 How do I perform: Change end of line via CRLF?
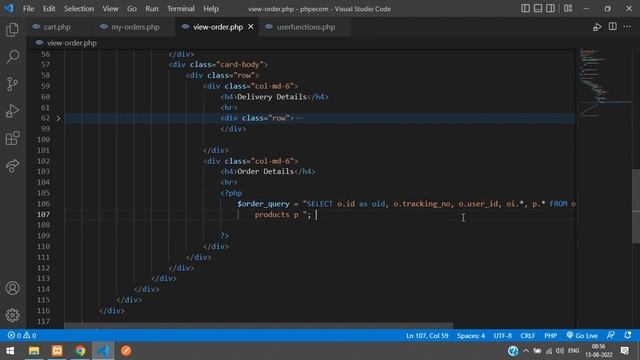pyautogui.click(x=527, y=336)
